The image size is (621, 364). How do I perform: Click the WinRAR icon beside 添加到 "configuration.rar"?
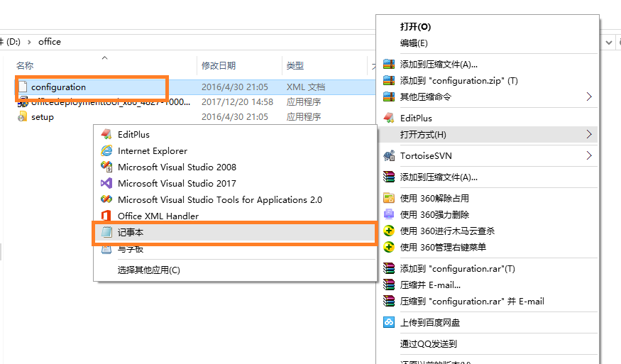(389, 268)
